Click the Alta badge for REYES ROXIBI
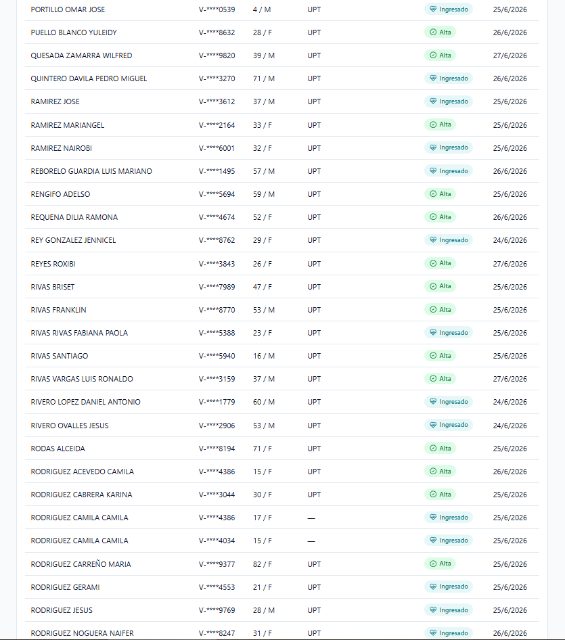This screenshot has width=565, height=640. coord(440,263)
